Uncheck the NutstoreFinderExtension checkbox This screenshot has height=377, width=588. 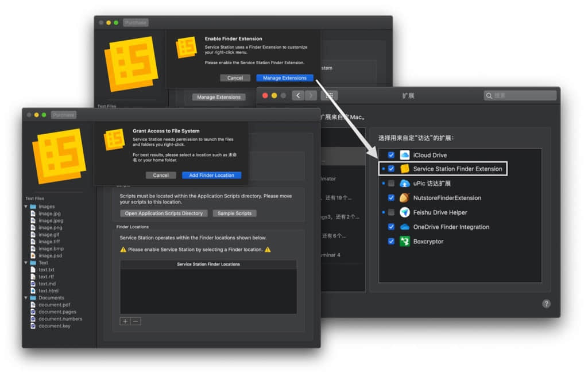point(391,198)
